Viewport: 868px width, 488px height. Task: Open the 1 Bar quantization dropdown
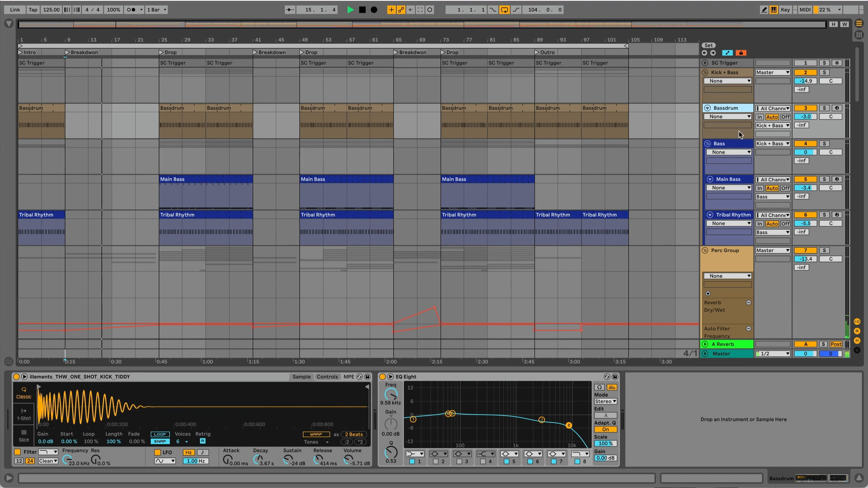click(x=156, y=9)
